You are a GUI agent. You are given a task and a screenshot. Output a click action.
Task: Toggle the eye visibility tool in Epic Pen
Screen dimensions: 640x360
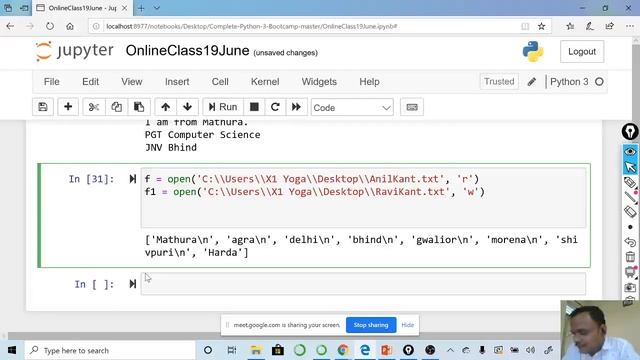(x=630, y=151)
